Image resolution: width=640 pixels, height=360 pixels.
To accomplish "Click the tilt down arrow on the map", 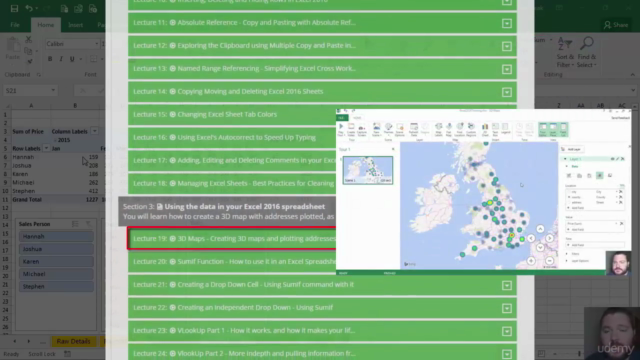I will coord(540,247).
